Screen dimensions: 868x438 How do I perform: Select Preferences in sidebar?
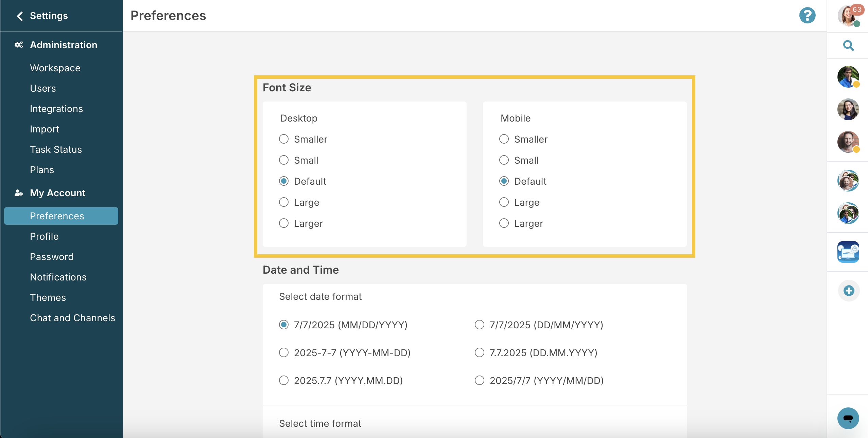click(x=61, y=216)
